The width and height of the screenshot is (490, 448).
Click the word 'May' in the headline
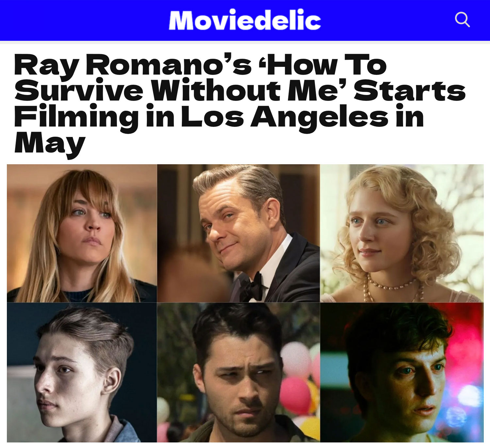50,144
